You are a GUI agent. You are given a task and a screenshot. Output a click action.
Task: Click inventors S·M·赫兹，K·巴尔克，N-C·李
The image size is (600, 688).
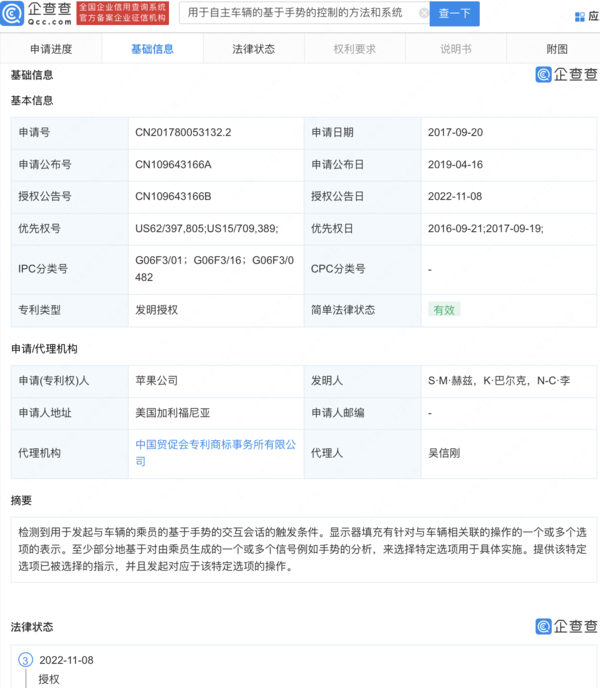pos(499,380)
